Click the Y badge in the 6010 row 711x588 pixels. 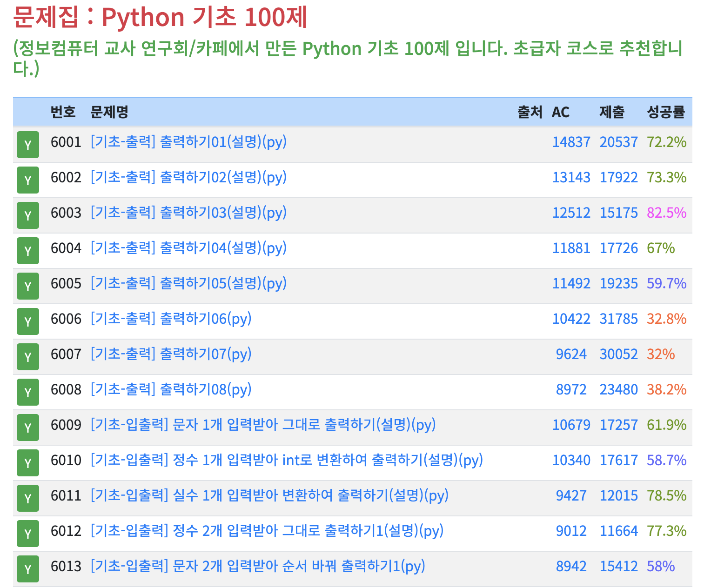pos(28,463)
